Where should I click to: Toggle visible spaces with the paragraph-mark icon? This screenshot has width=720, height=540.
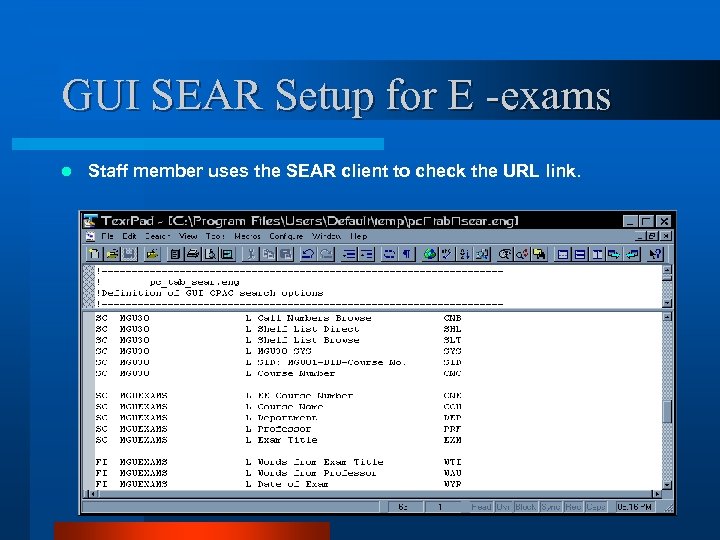click(x=407, y=254)
